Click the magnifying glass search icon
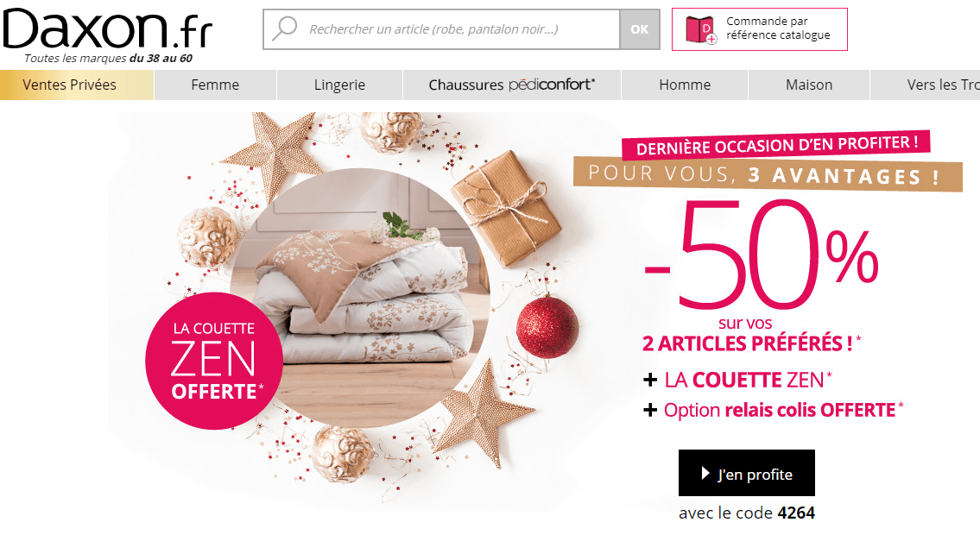 click(x=285, y=28)
